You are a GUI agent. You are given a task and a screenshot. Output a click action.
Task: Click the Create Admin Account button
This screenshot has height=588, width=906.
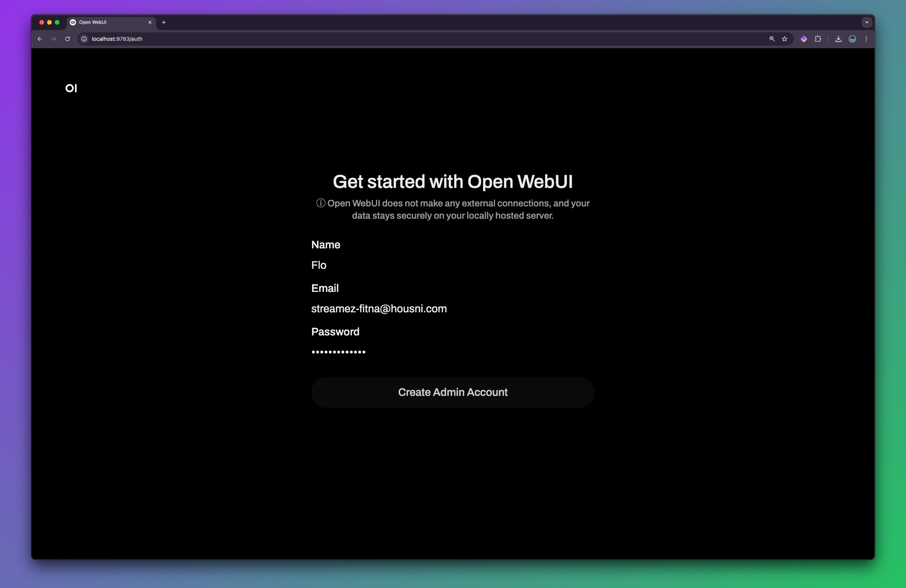click(x=453, y=392)
